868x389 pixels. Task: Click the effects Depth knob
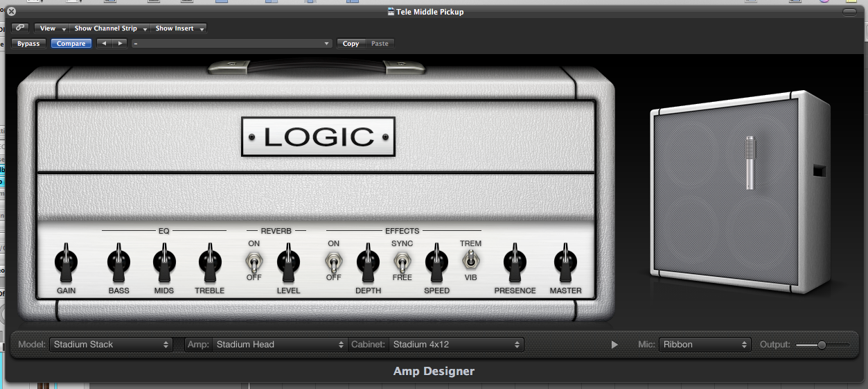point(368,263)
